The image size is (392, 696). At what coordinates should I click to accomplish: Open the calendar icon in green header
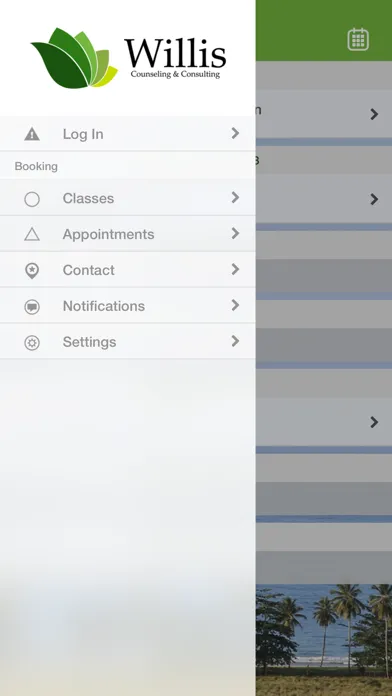pyautogui.click(x=358, y=40)
